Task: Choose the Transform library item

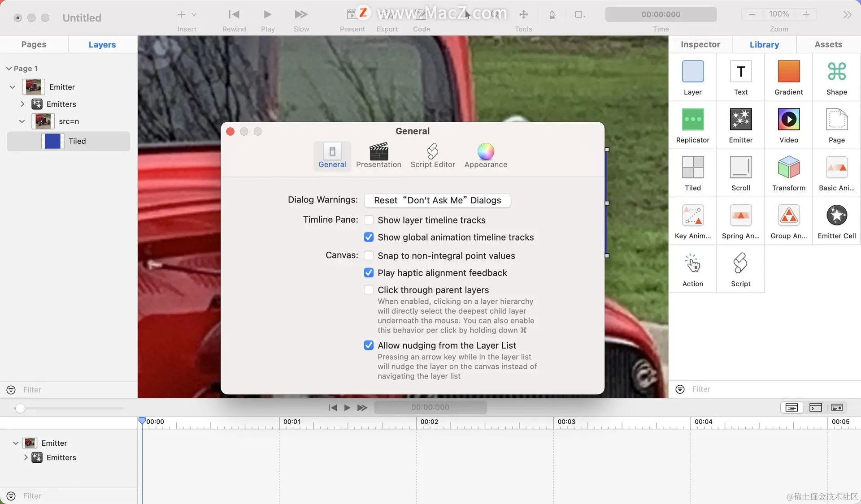Action: click(x=788, y=168)
